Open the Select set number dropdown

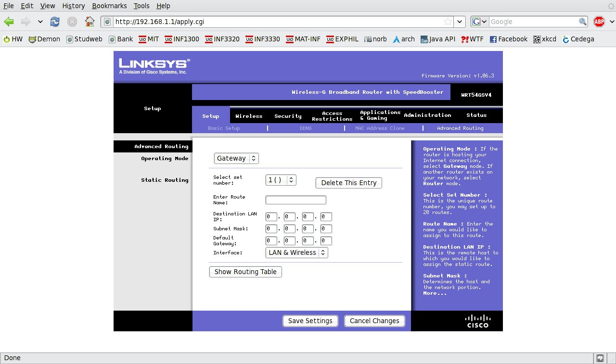pyautogui.click(x=281, y=180)
